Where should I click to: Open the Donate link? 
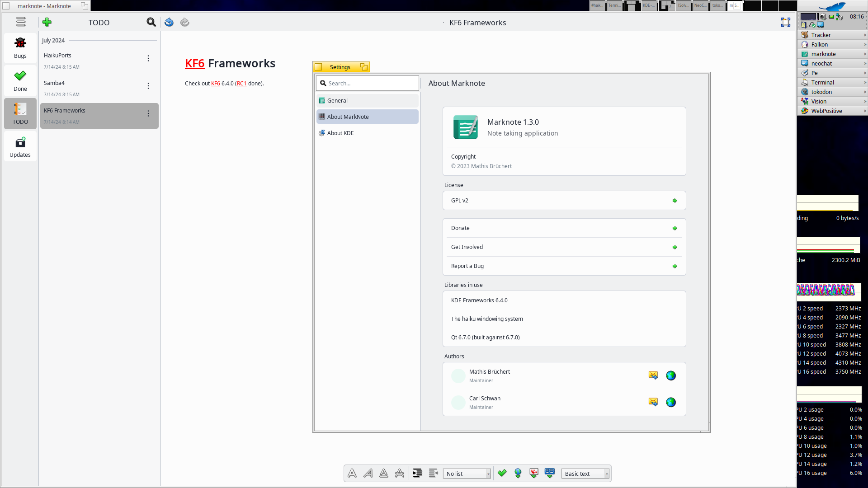click(564, 228)
